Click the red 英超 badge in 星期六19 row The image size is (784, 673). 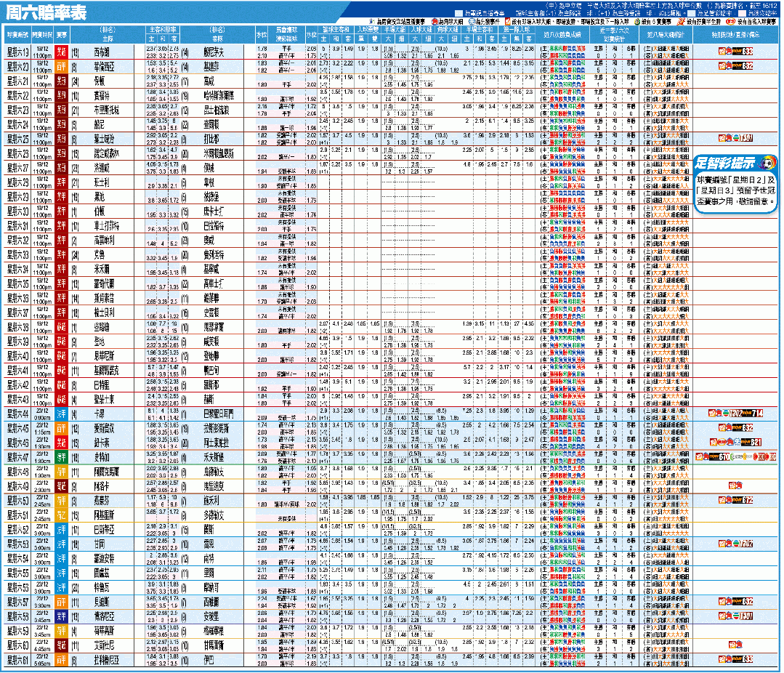[x=61, y=52]
